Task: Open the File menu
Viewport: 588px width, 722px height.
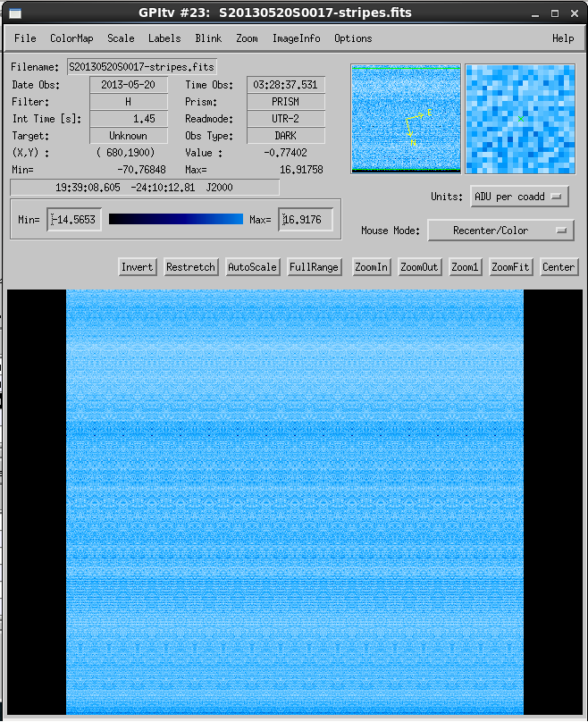Action: [x=25, y=38]
